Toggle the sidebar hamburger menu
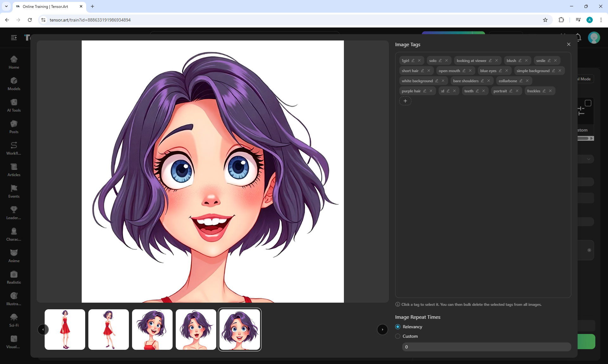Viewport: 608px width, 364px height. point(14,38)
